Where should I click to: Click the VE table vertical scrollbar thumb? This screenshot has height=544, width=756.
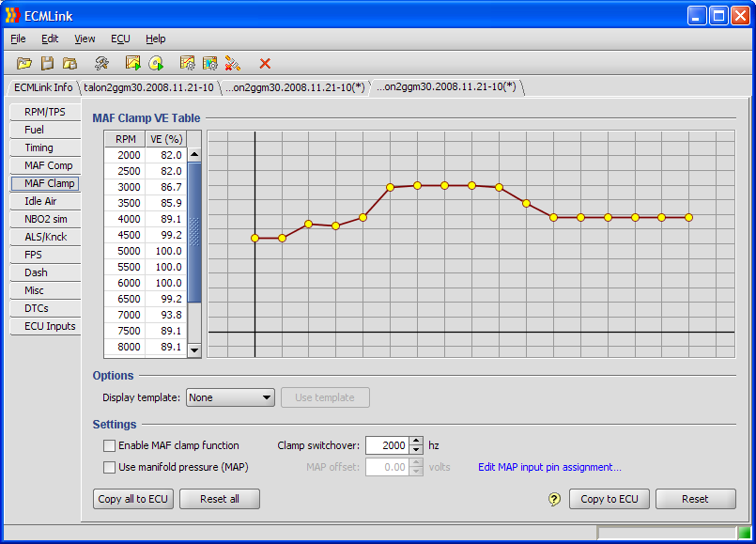point(194,230)
